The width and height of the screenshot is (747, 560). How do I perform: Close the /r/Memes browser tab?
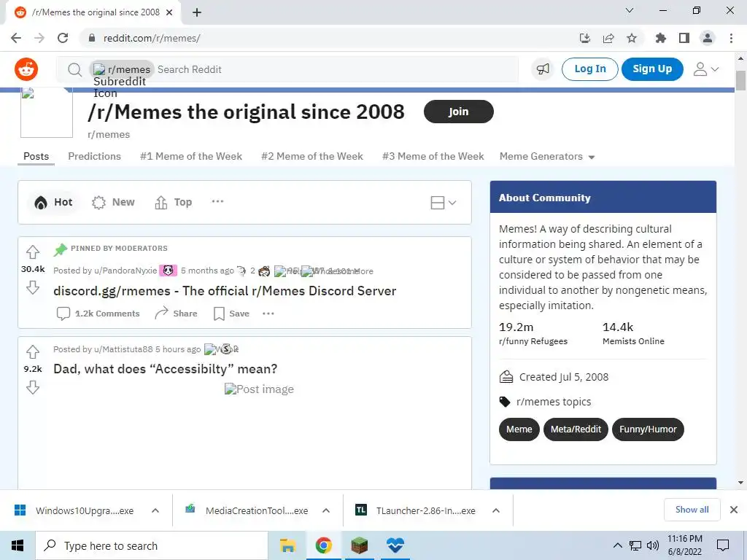(169, 12)
